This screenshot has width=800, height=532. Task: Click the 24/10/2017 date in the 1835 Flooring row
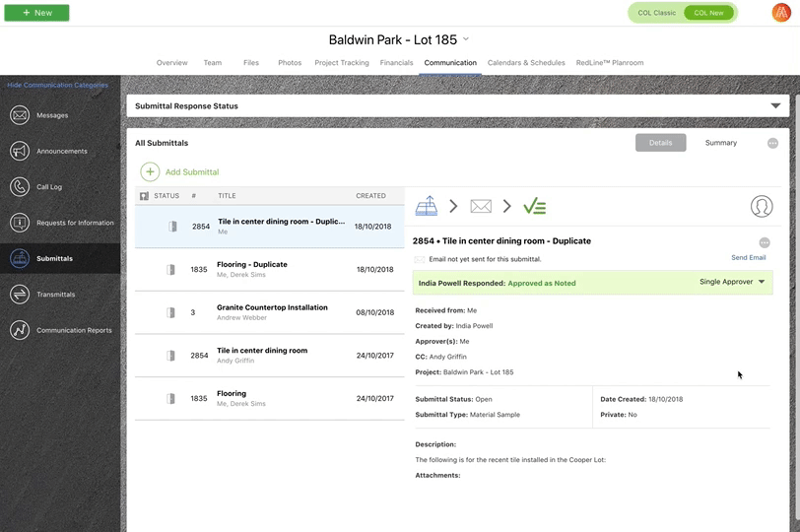pyautogui.click(x=375, y=398)
